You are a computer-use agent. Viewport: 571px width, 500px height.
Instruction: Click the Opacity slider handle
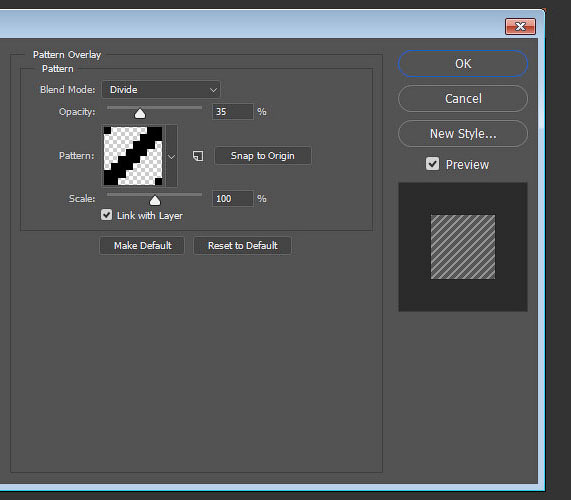click(x=140, y=114)
